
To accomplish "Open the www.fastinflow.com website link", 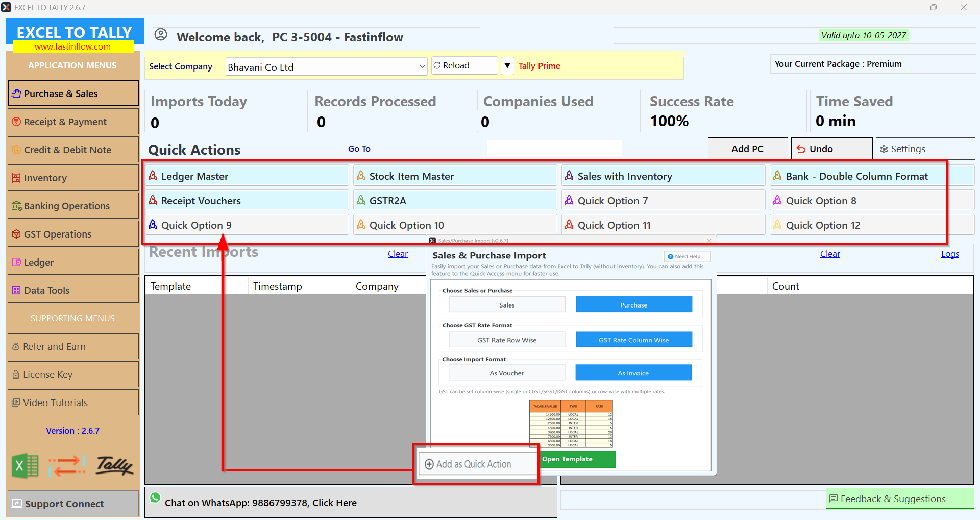I will pos(72,46).
